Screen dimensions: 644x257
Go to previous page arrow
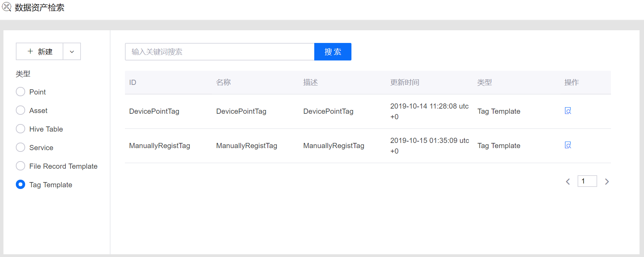pos(568,181)
